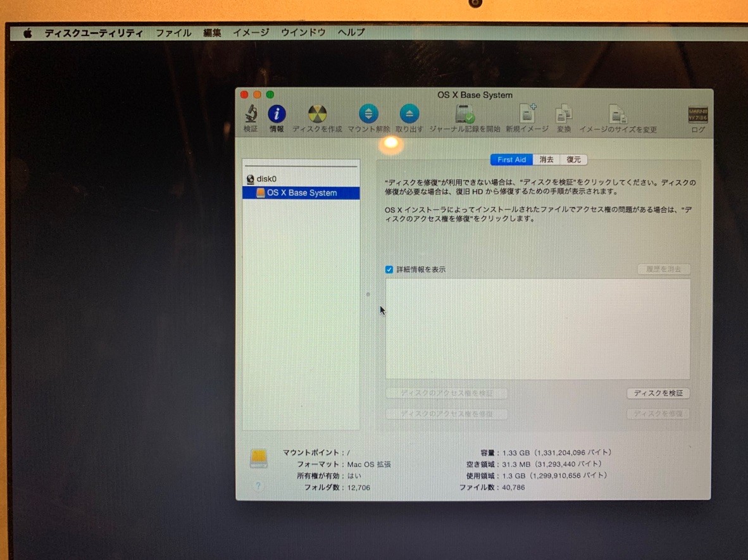Image resolution: width=748 pixels, height=560 pixels.
Task: Switch to the 復元 (Restore) tab
Action: [574, 160]
